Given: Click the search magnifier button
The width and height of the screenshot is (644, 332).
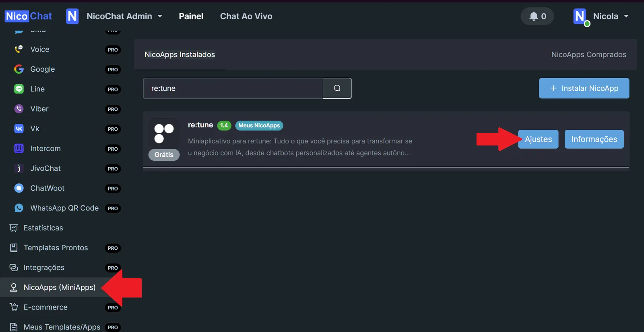Looking at the screenshot, I should 337,88.
